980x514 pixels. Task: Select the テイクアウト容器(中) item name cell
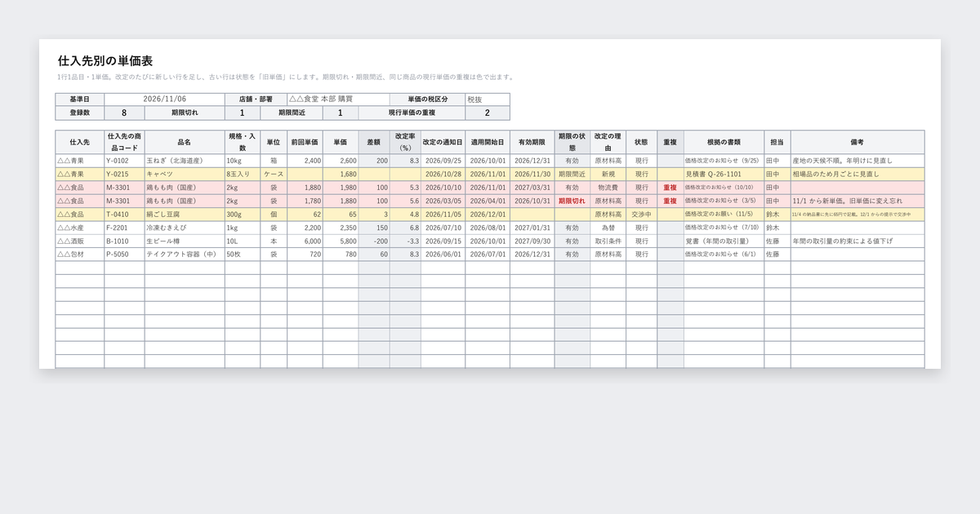[x=185, y=255]
